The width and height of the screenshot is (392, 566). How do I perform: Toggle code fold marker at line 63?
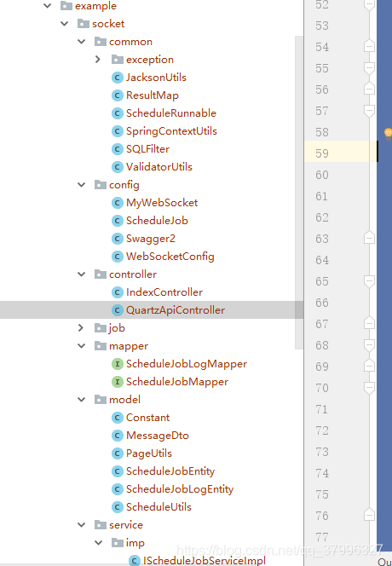point(369,238)
